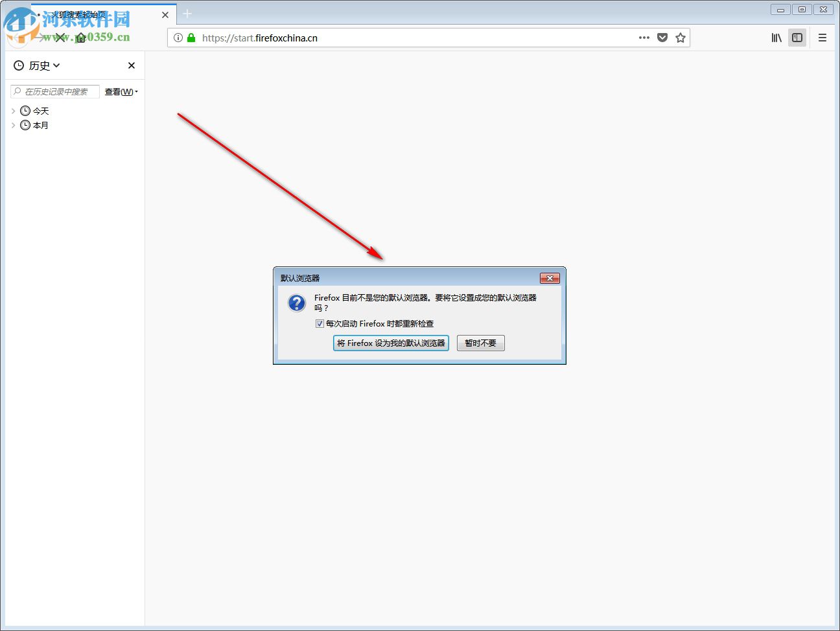Screen dimensions: 840x631
Task: Expand the 本月 history group
Action: point(14,125)
